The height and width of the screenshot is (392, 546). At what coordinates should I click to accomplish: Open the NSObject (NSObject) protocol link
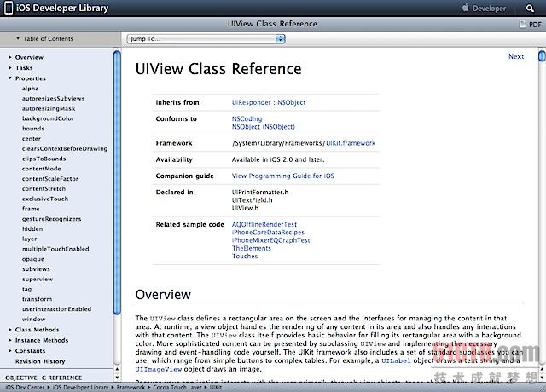click(264, 127)
